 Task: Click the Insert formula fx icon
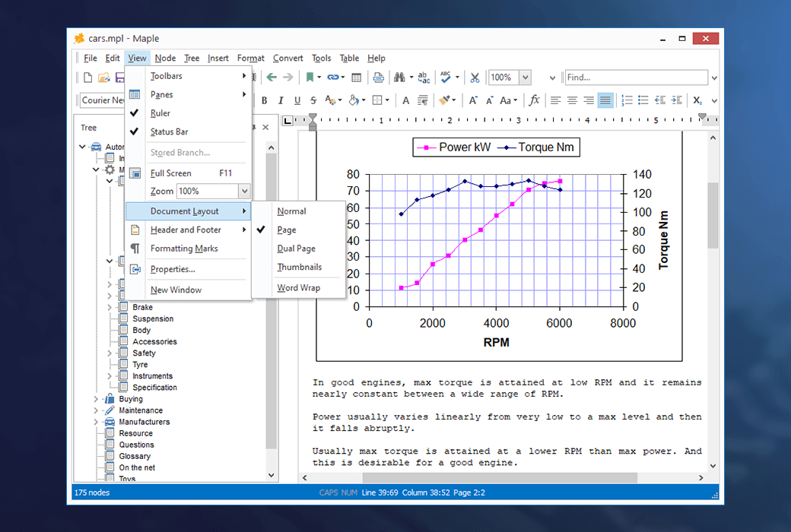535,100
